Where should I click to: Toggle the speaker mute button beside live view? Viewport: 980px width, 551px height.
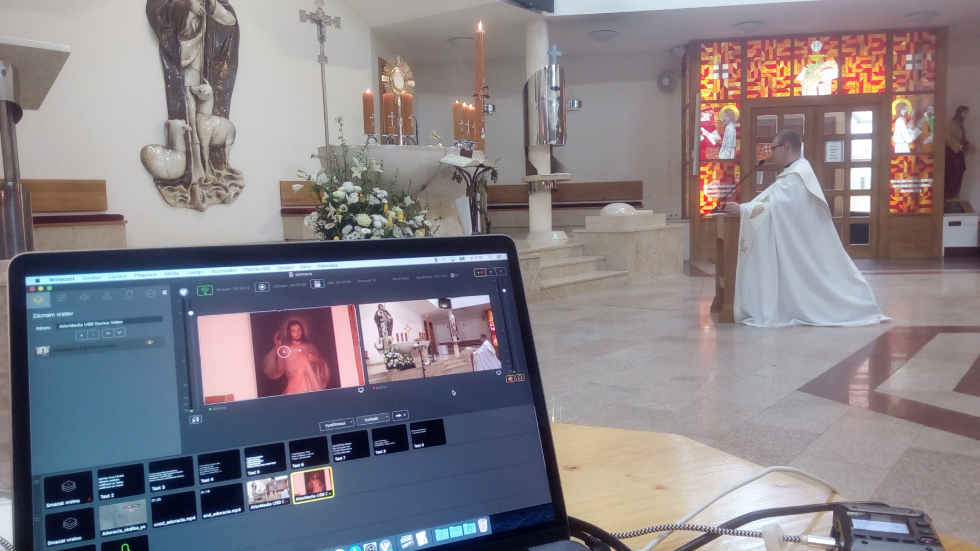coord(510,379)
